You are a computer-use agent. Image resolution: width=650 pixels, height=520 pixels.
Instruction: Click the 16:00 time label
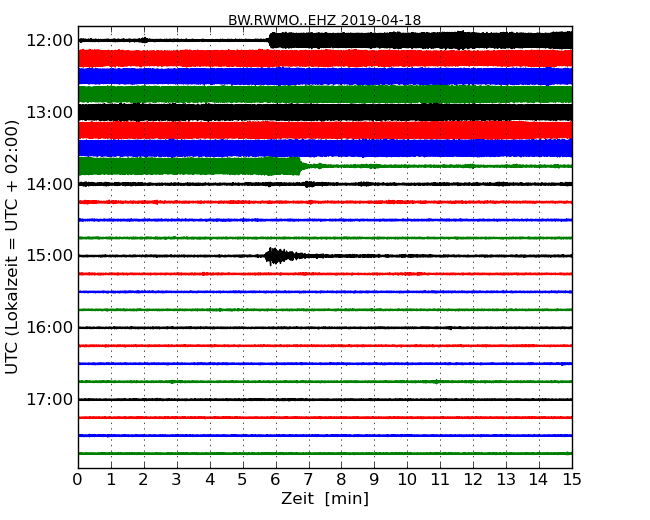coord(49,328)
